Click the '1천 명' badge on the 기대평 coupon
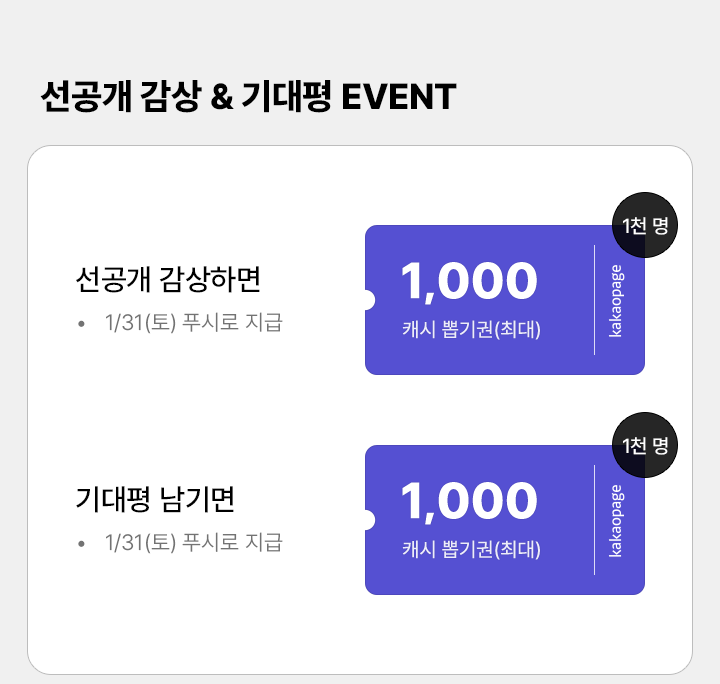The width and height of the screenshot is (720, 684). (645, 445)
